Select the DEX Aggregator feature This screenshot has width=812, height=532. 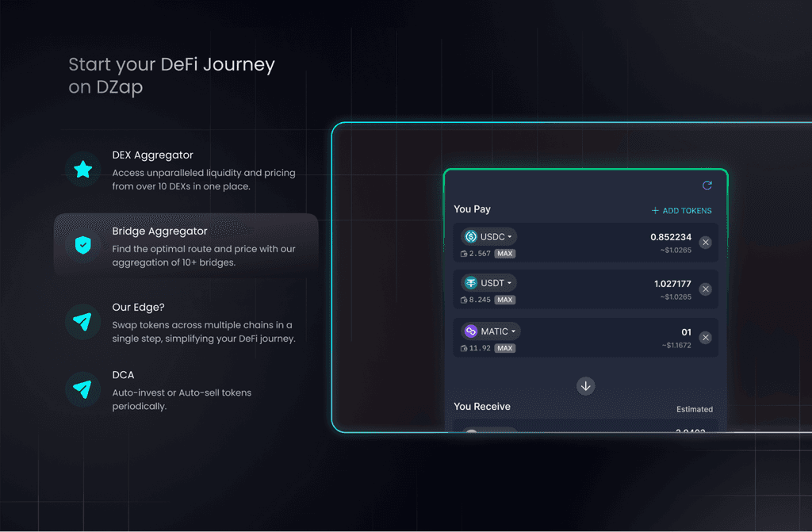coord(186,170)
